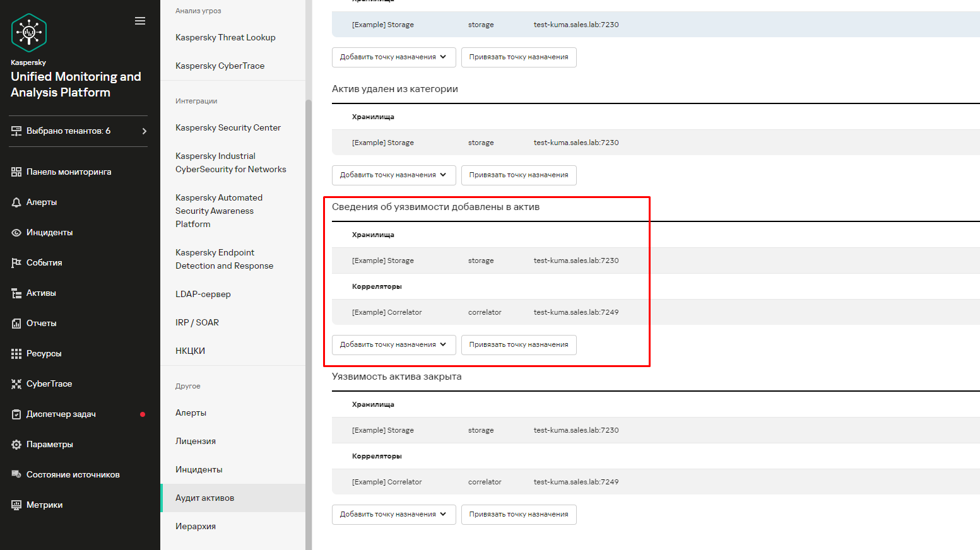Select [Example] Correlator row under Сведения об уязвимости

656,312
